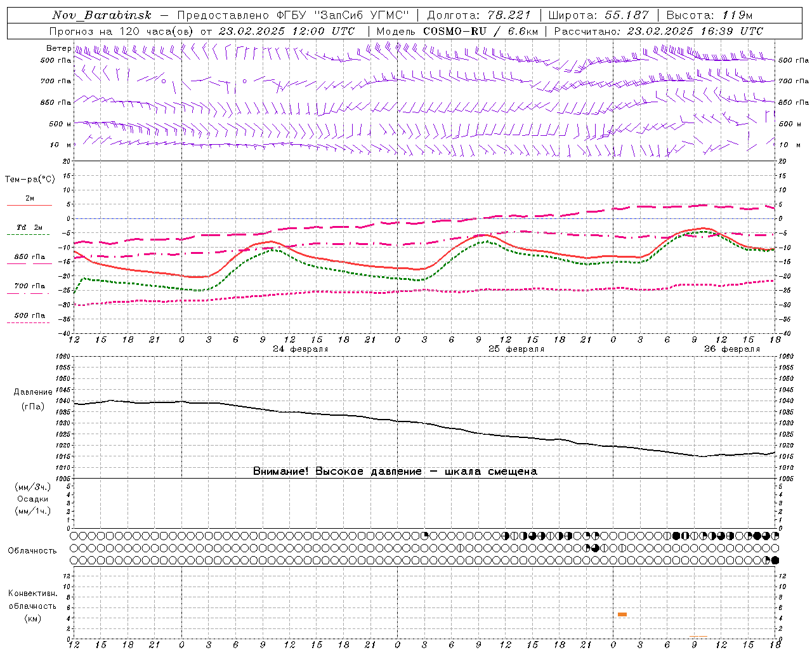This screenshot has width=812, height=650.
Task: Click the '25 февраля' date label
Action: (x=516, y=349)
